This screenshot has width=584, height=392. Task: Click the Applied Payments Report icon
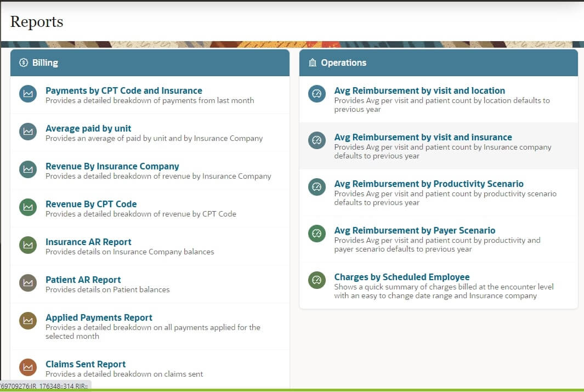(27, 321)
